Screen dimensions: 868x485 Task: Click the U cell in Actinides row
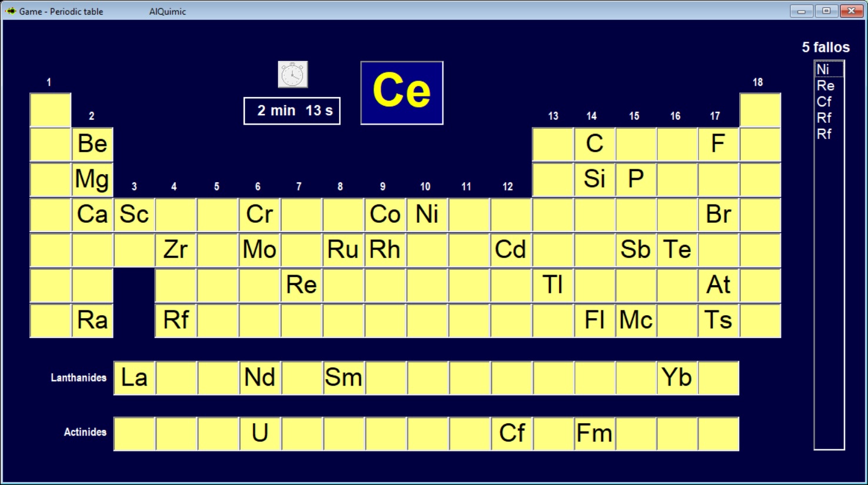click(260, 434)
